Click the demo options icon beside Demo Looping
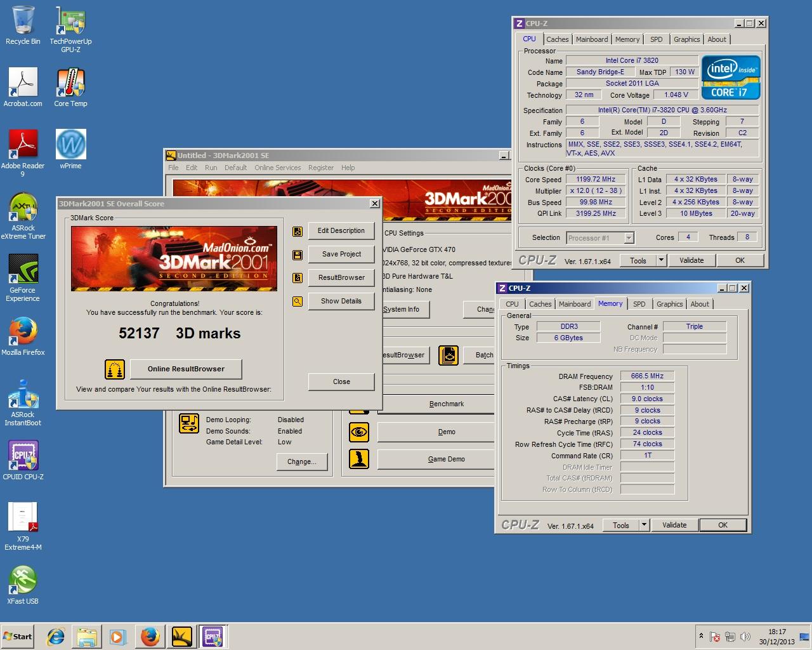 (189, 423)
